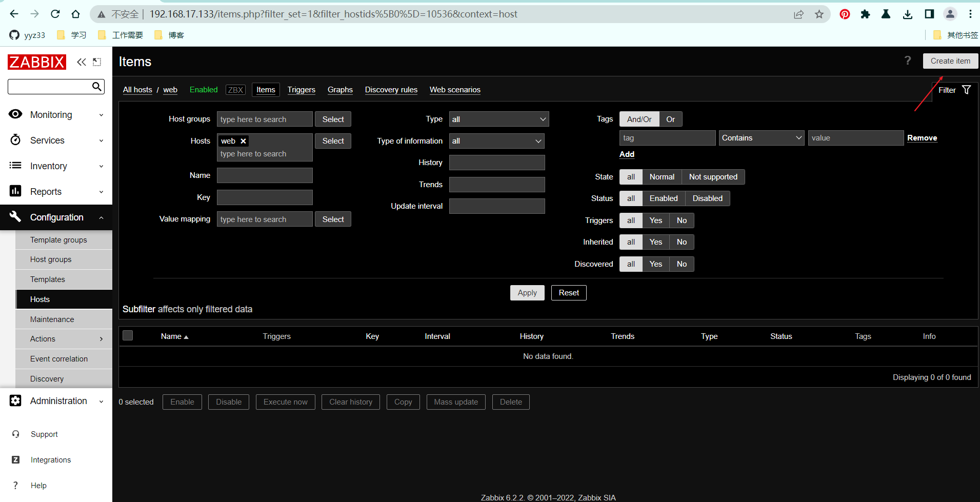Tick the select-all checkbox in table header

coord(128,335)
